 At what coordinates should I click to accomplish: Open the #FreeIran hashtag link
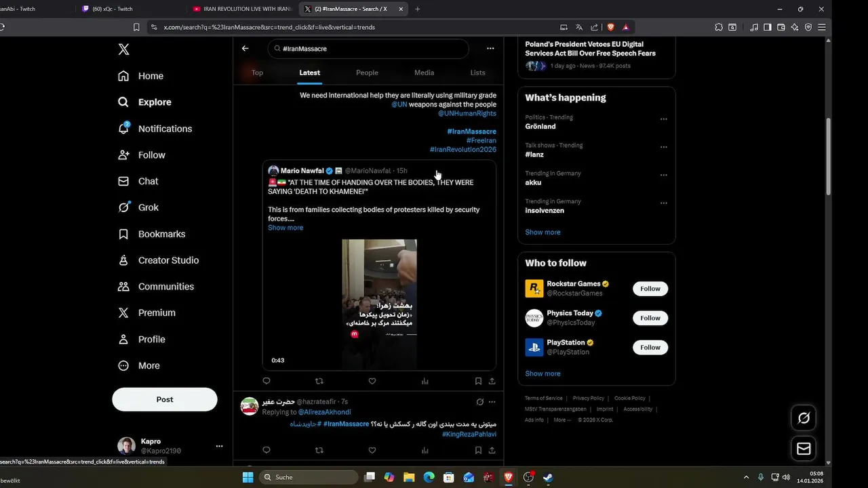coord(481,140)
